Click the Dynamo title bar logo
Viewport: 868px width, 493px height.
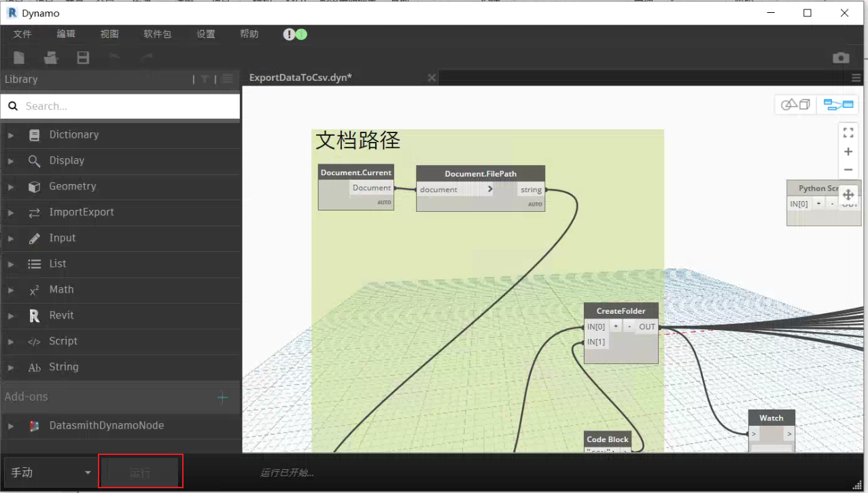click(x=12, y=13)
